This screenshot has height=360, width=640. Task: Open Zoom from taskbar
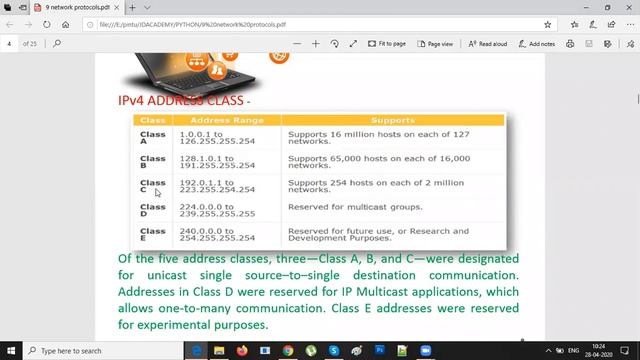(425, 351)
